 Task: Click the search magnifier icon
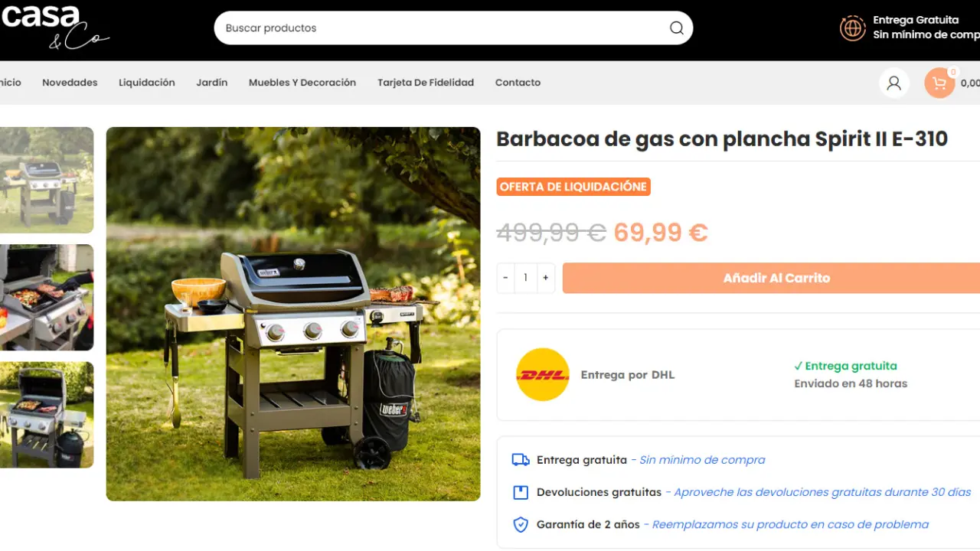676,28
